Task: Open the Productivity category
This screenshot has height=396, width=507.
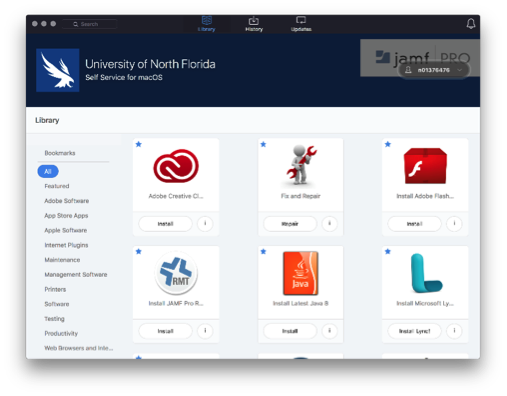Action: click(61, 333)
